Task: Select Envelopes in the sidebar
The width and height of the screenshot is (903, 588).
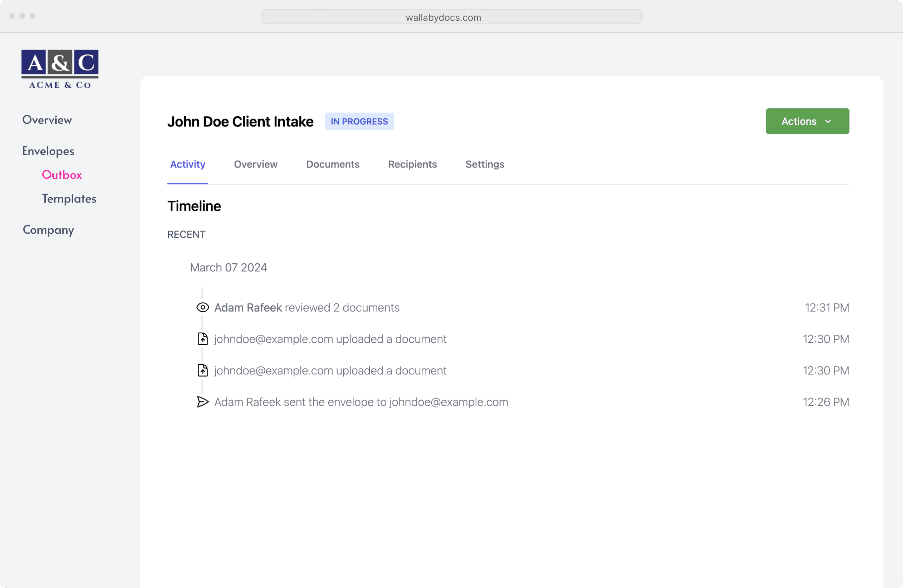Action: tap(48, 151)
